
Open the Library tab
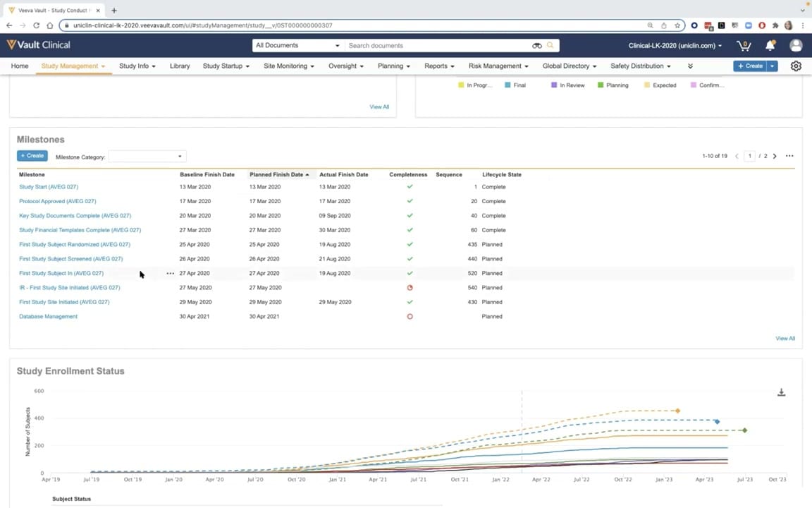(180, 66)
